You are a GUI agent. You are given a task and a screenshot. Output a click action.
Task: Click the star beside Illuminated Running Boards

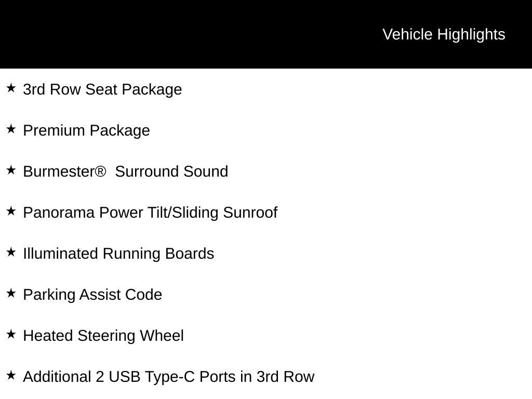click(11, 252)
